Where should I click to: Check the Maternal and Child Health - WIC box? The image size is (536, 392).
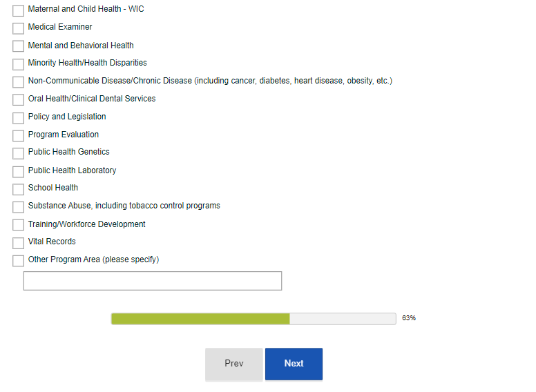pyautogui.click(x=18, y=10)
